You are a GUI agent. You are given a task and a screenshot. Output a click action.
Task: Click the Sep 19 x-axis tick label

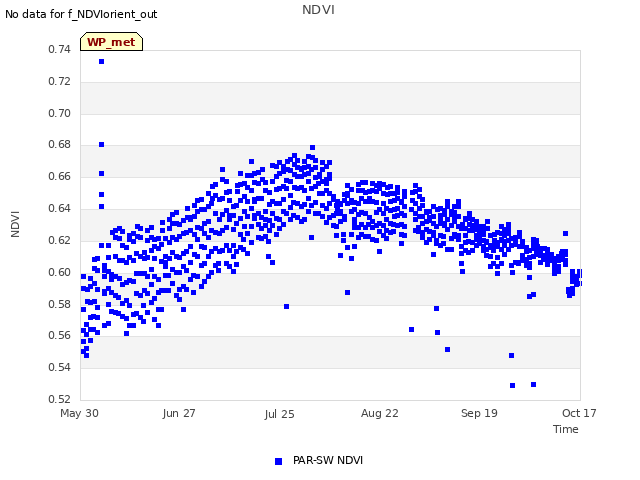[x=479, y=413]
